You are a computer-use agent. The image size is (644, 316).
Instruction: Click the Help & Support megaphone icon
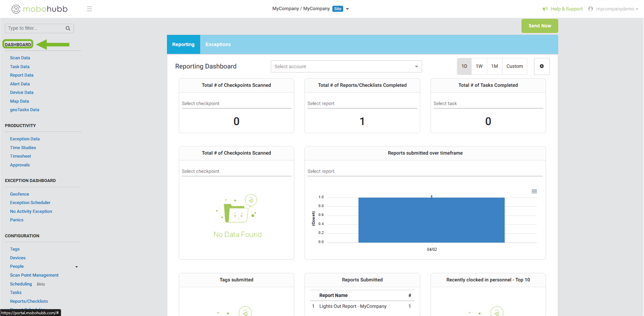[545, 9]
